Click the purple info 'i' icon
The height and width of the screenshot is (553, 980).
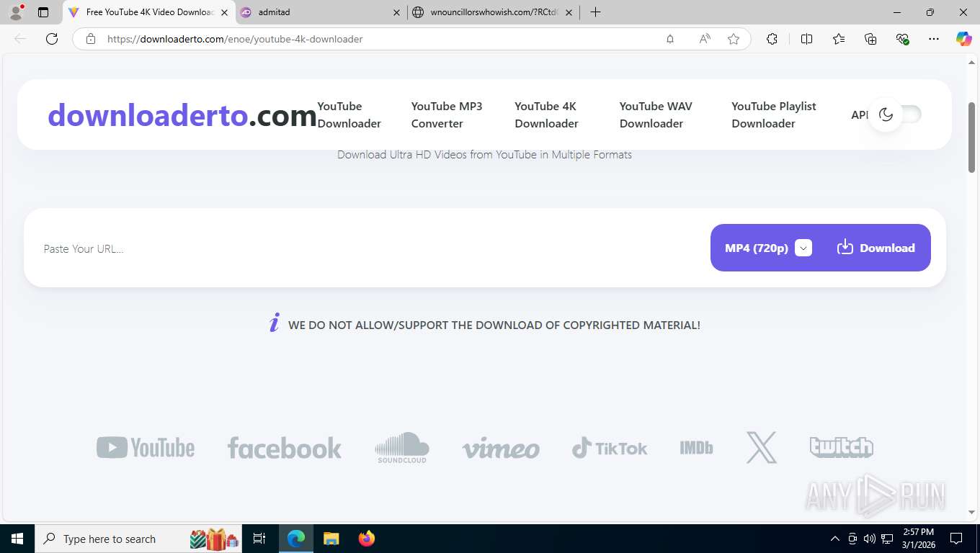tap(274, 323)
